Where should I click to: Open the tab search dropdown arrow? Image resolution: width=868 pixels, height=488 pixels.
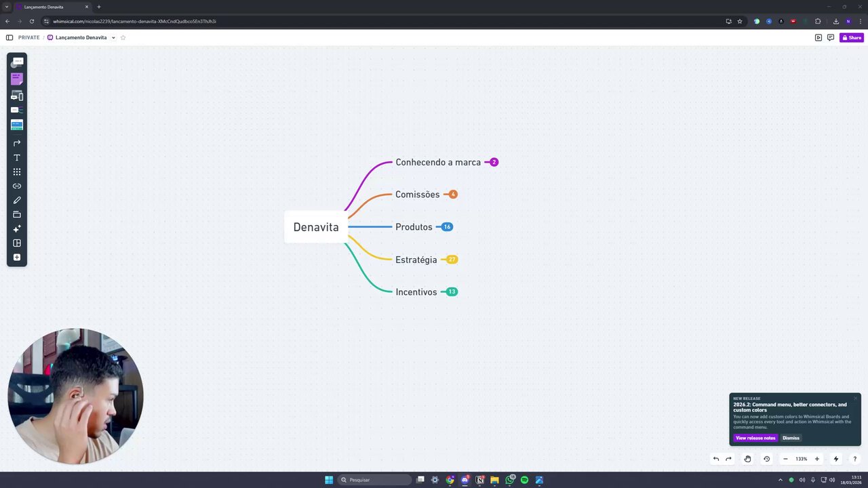[x=6, y=7]
